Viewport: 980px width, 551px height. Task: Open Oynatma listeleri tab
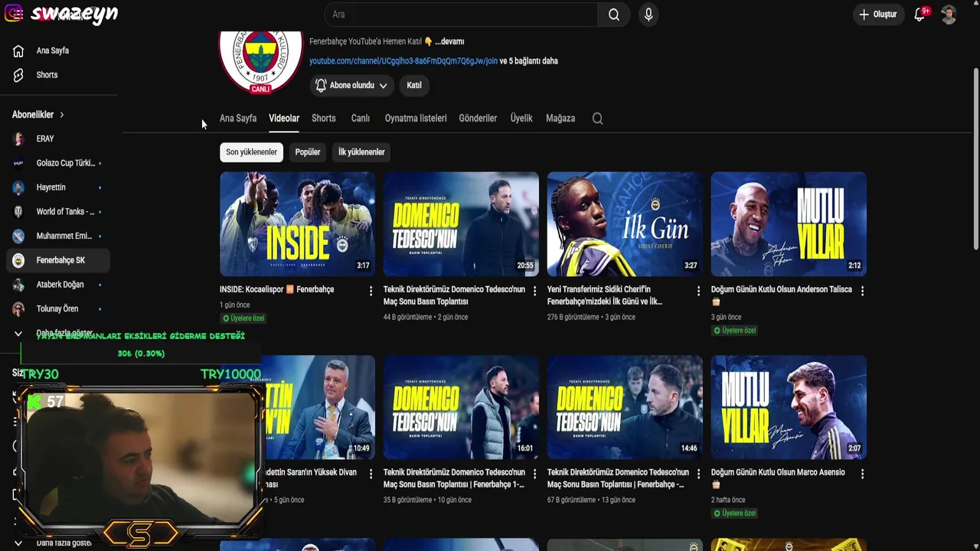(416, 119)
